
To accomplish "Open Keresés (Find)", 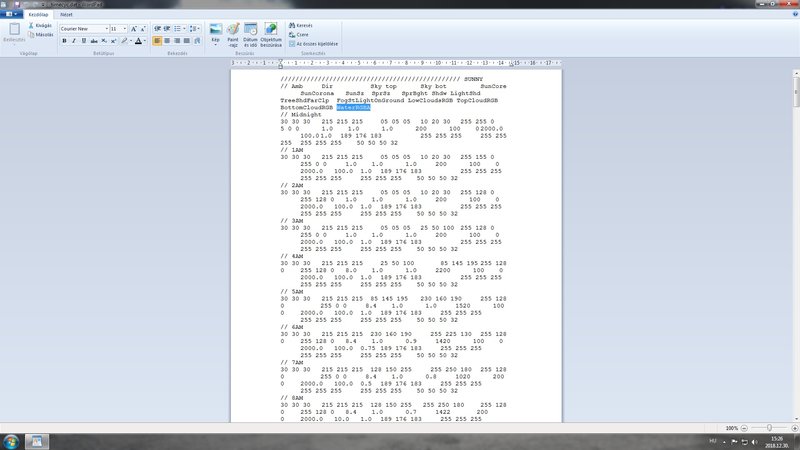I will [x=301, y=26].
